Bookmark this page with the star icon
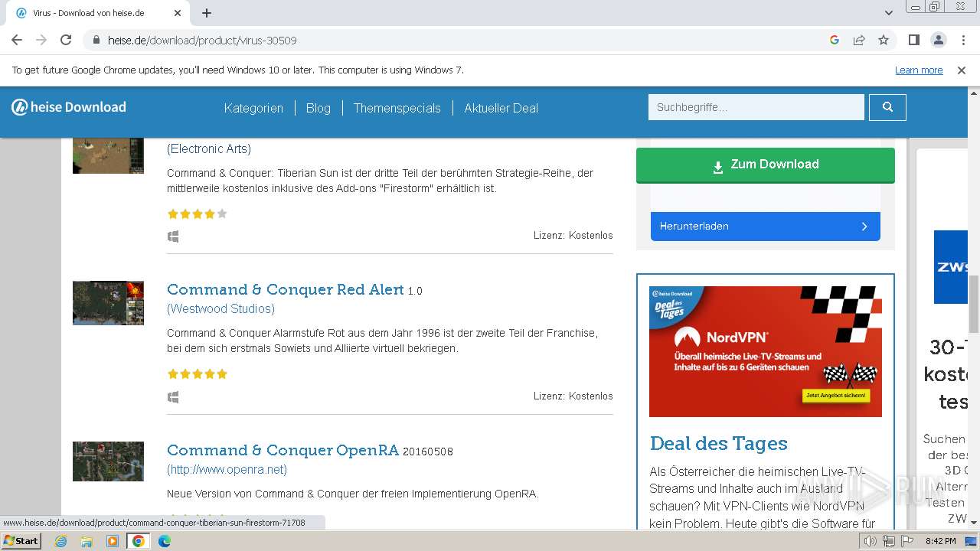The image size is (980, 551). pos(884,40)
